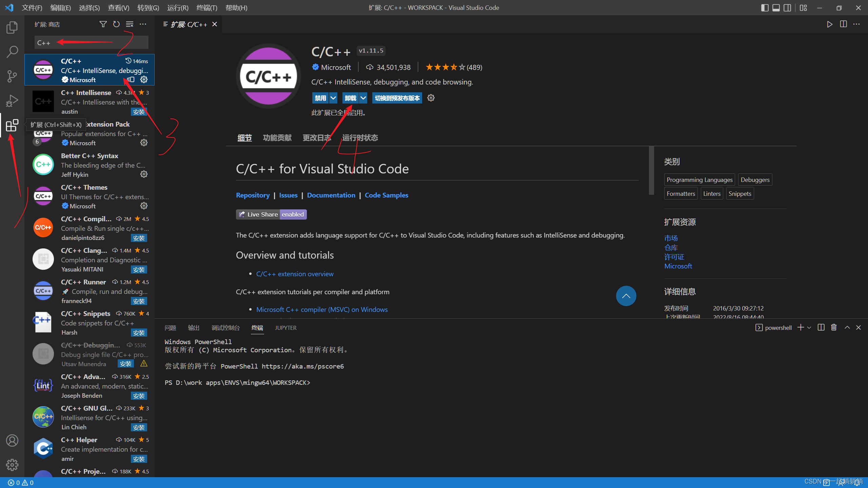Select the Programming Languages category tag
The image size is (868, 488).
pos(699,180)
